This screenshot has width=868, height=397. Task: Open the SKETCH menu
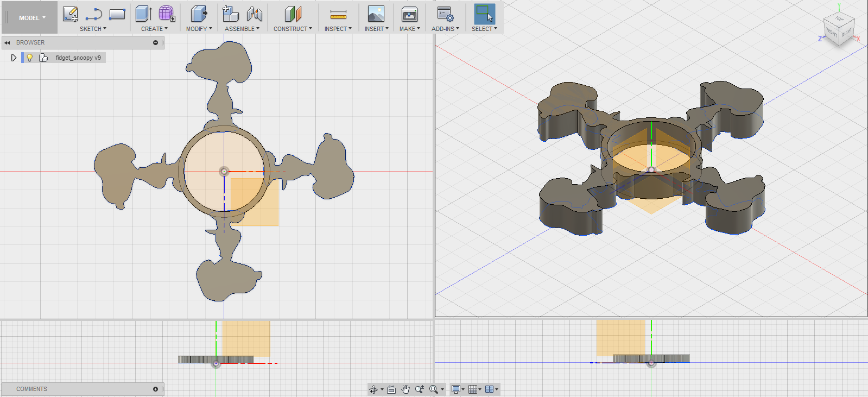(93, 29)
